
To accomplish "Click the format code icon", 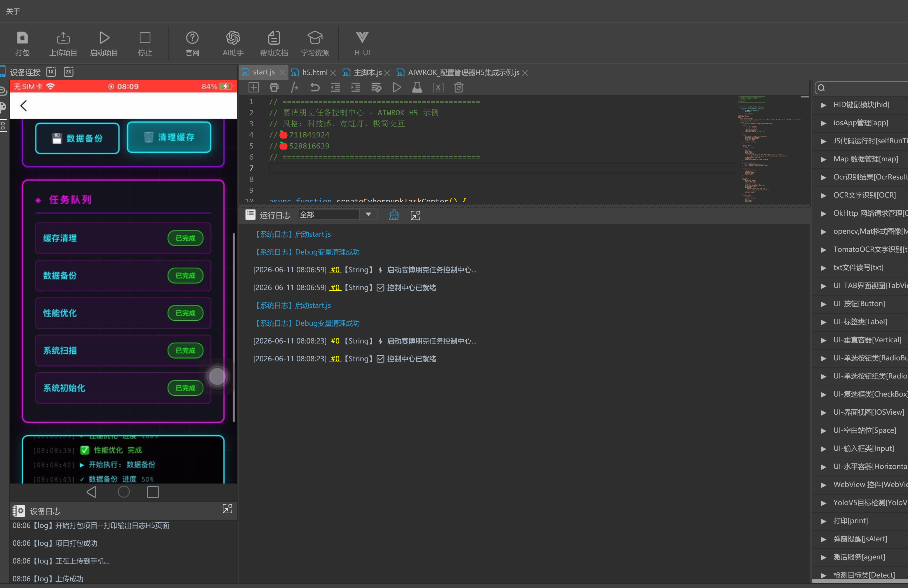I will coord(376,88).
